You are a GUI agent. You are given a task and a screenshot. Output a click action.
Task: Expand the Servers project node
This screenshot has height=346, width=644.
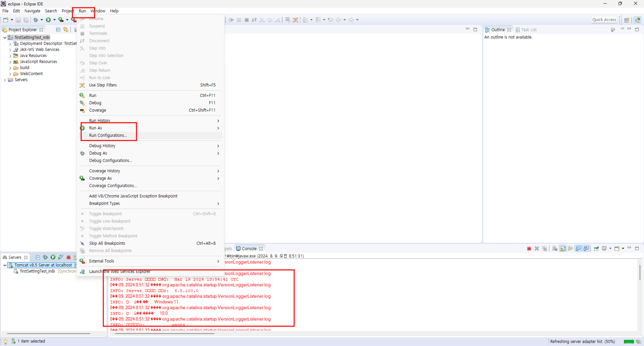pos(5,80)
